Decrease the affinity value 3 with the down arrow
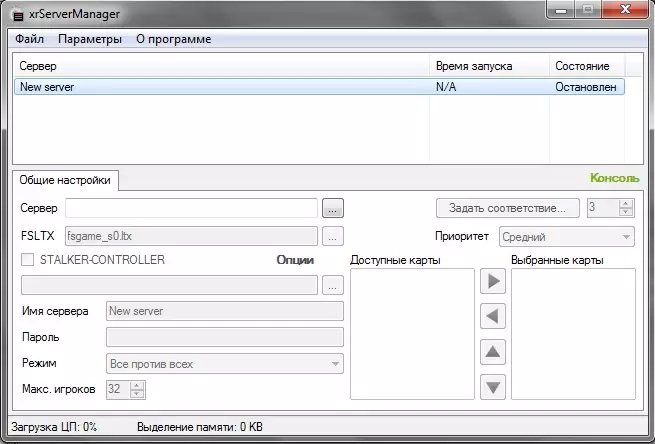This screenshot has width=655, height=444. coord(625,212)
